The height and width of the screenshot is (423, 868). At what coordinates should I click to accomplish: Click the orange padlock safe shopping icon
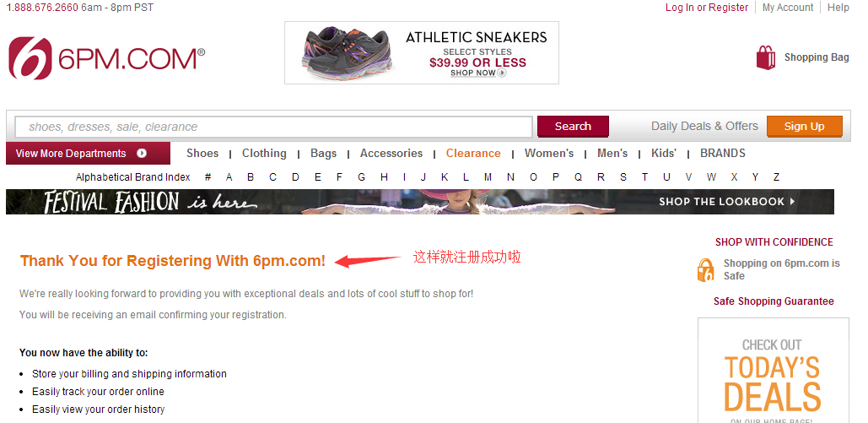click(706, 270)
